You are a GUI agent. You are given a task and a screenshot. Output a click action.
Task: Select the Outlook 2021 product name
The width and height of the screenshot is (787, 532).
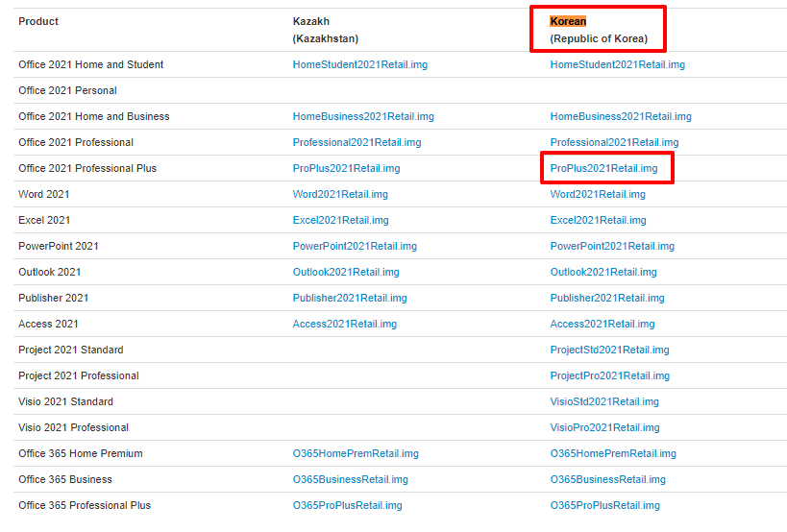click(49, 273)
